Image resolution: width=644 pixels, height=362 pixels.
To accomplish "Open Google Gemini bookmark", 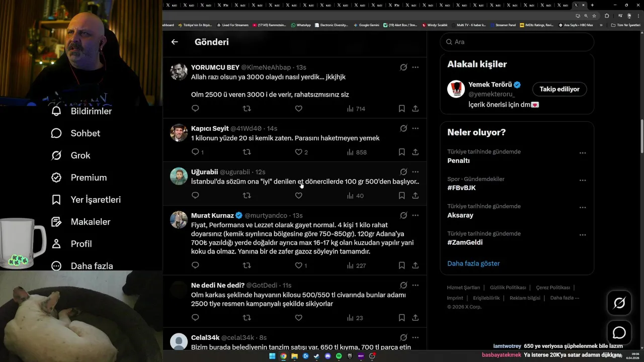I will (366, 25).
